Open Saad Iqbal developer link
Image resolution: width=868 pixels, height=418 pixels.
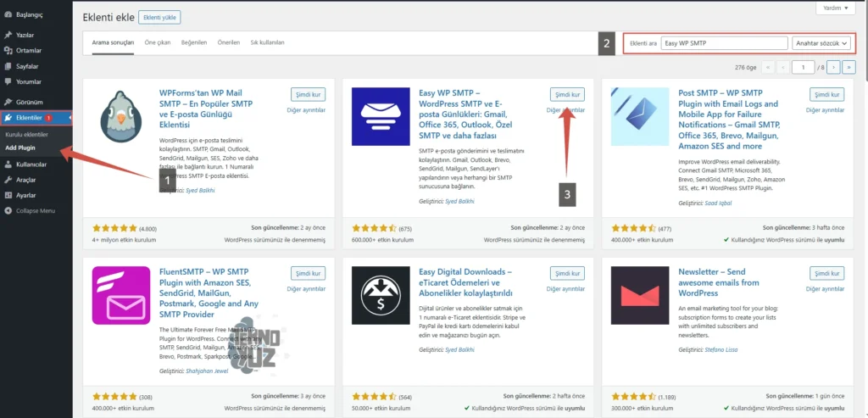[x=718, y=203]
